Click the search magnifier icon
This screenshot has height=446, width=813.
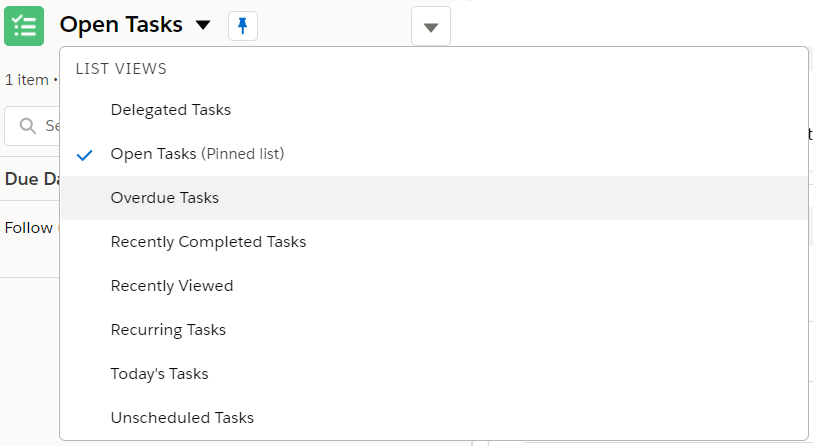coord(27,126)
